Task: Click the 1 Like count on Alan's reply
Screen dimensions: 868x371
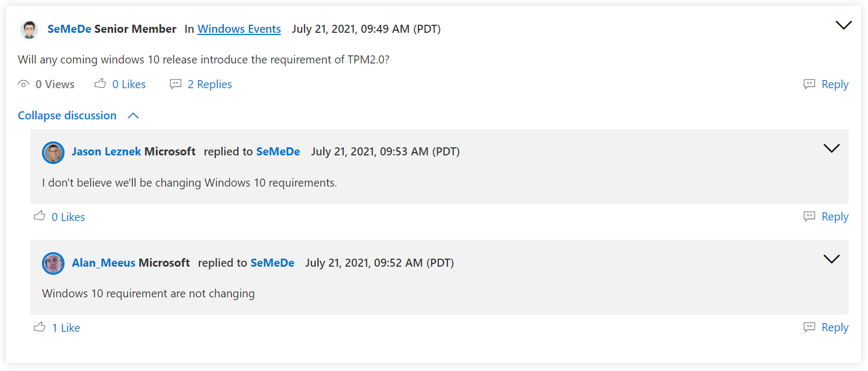Action: [x=66, y=328]
